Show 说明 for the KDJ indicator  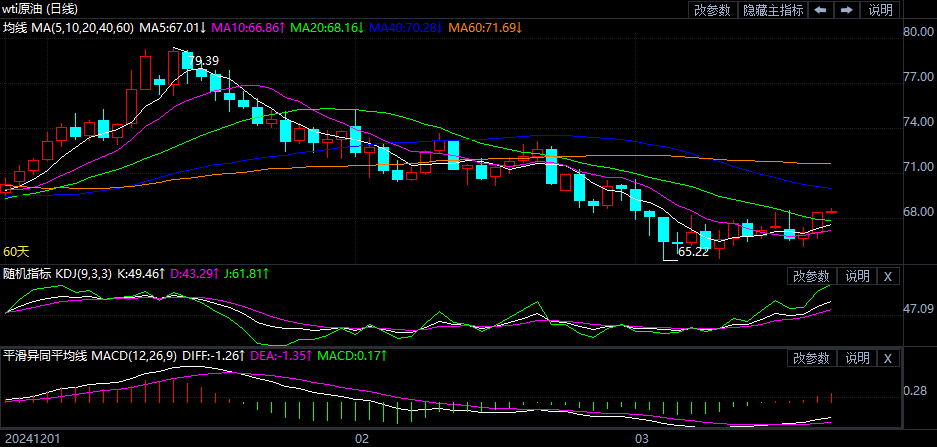coord(858,276)
